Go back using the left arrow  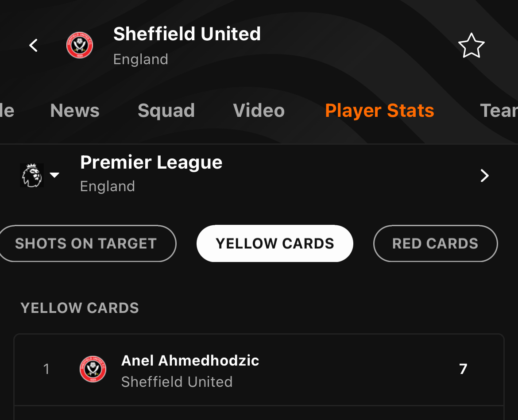pos(33,45)
